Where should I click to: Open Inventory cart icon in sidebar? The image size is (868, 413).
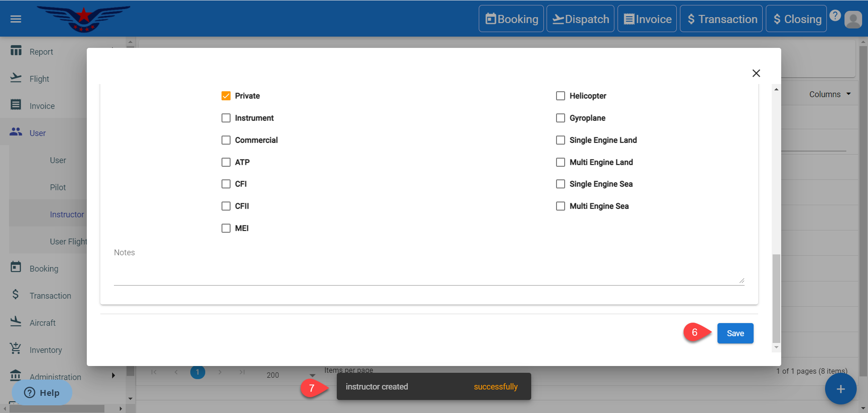[x=16, y=349]
